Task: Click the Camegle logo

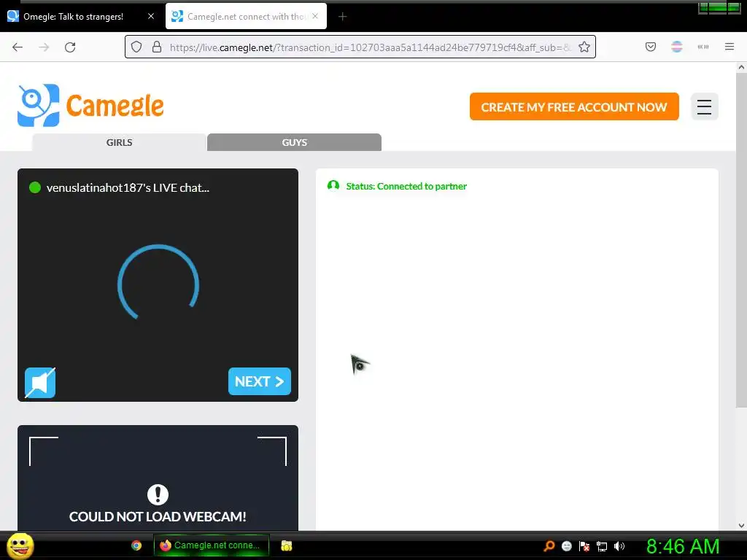Action: click(x=90, y=105)
